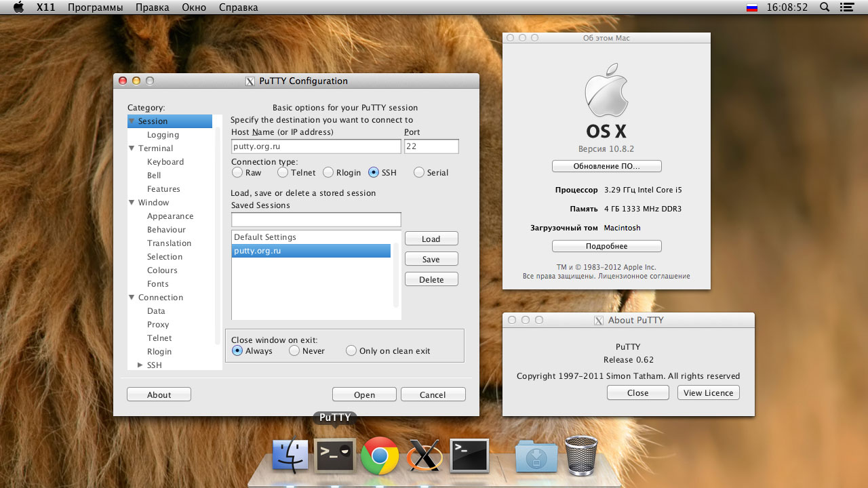The image size is (868, 488).
Task: Click the Open button
Action: (364, 394)
